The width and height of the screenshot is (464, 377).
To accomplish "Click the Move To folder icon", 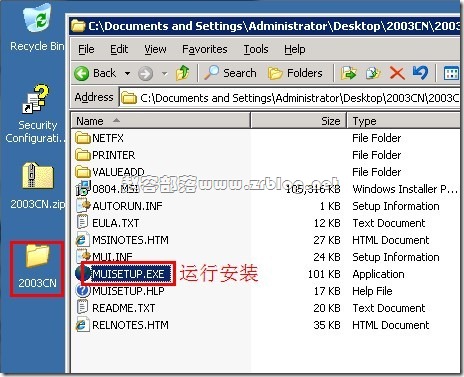I will [x=348, y=73].
